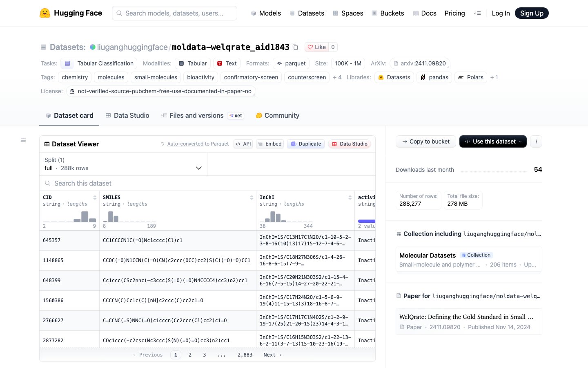Go to the Community tab
The width and height of the screenshot is (588, 368).
pyautogui.click(x=278, y=116)
